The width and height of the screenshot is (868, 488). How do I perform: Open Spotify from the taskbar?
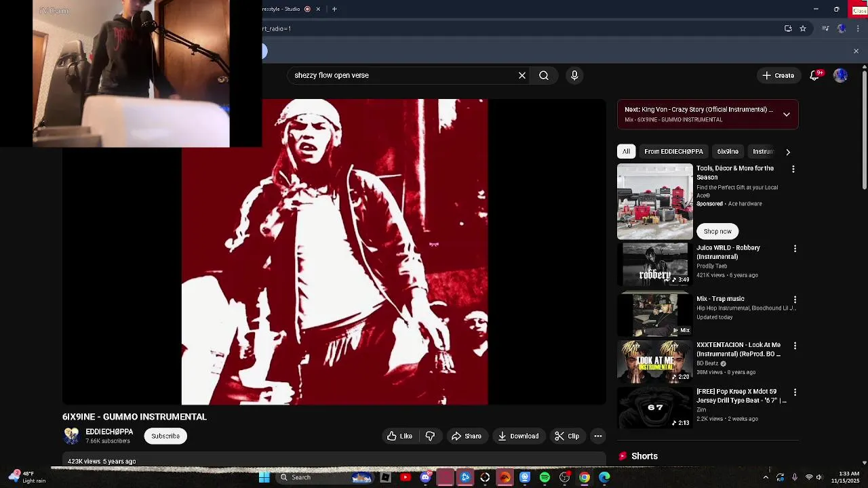coord(545,477)
